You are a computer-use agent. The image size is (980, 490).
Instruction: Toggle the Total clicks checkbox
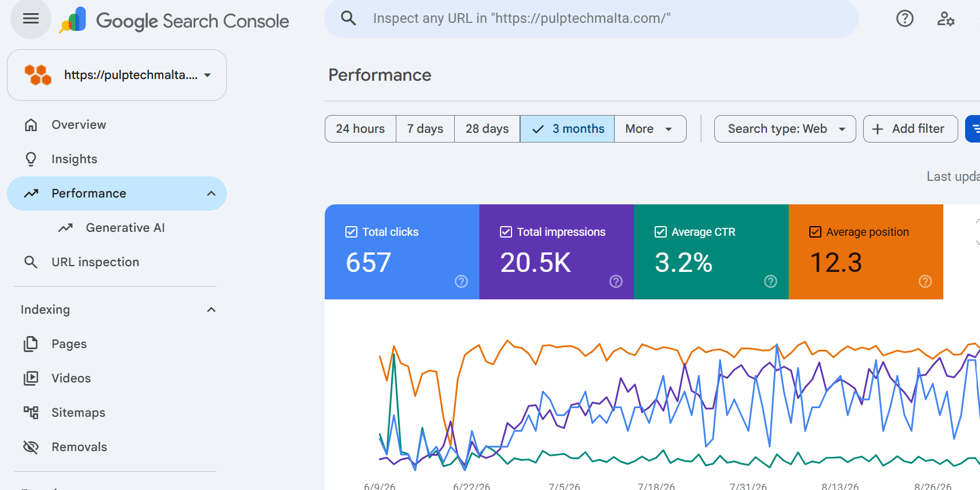(351, 232)
